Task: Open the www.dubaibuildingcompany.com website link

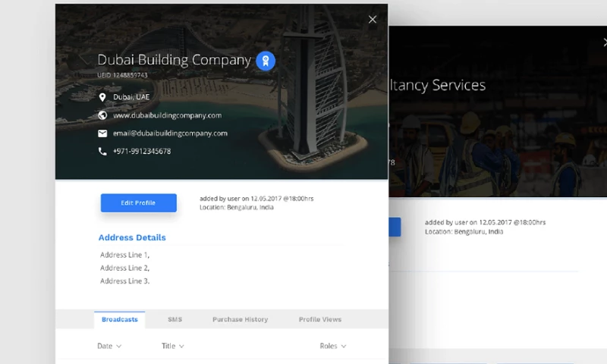Action: [x=167, y=115]
